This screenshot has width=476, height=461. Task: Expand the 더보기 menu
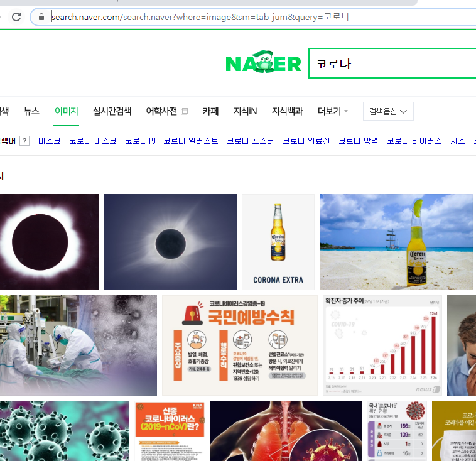click(x=332, y=111)
